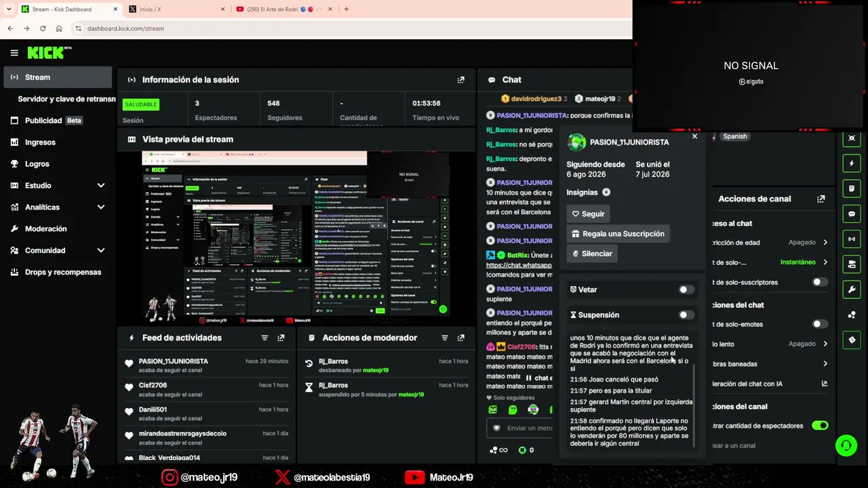Close the PASION_11JUNIORISTA user card
This screenshot has width=868, height=488.
coord(694,136)
